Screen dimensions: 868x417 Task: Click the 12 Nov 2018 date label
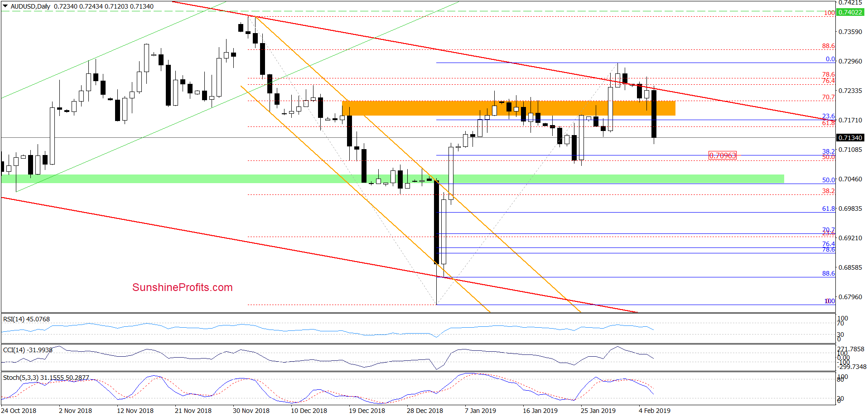click(135, 411)
